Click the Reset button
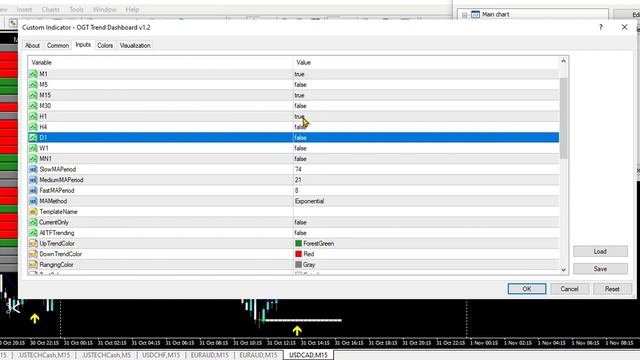The width and height of the screenshot is (640, 360). 612,289
